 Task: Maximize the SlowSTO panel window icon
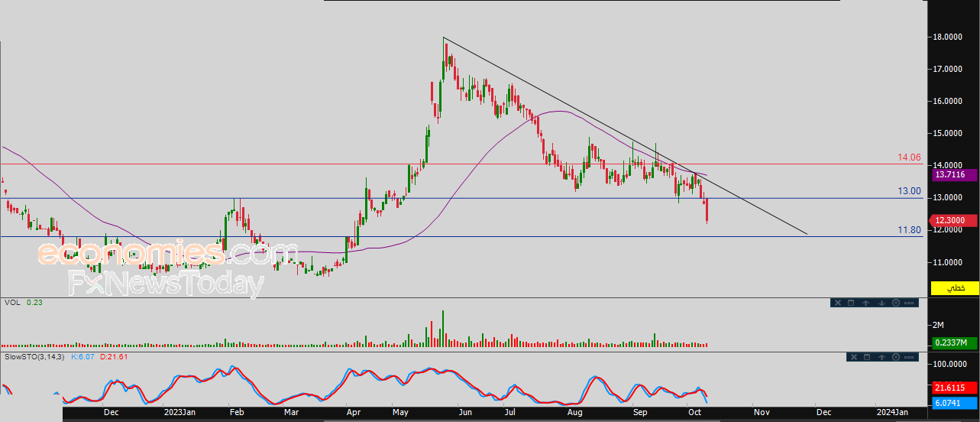coord(867,357)
